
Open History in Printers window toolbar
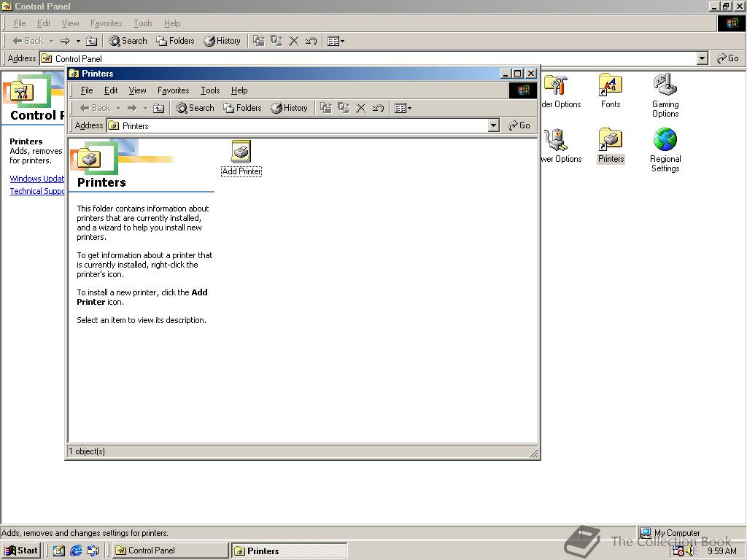pos(289,108)
